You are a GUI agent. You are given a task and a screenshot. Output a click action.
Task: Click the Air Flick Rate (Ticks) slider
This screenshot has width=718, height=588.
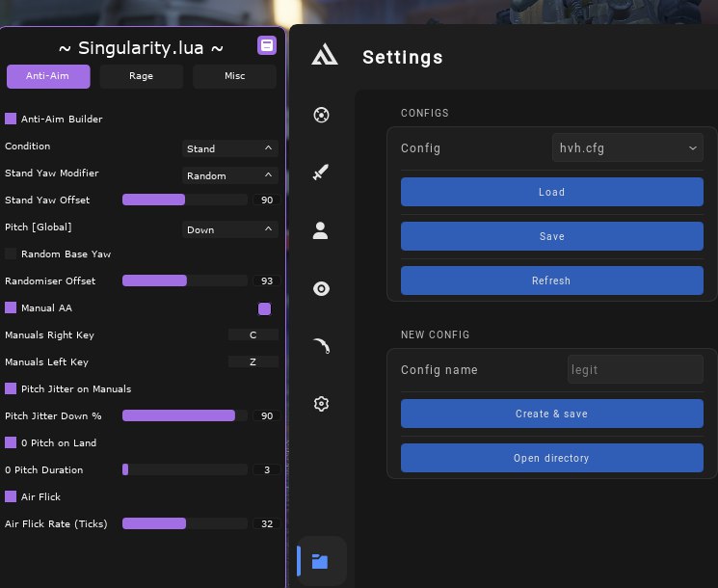(185, 523)
